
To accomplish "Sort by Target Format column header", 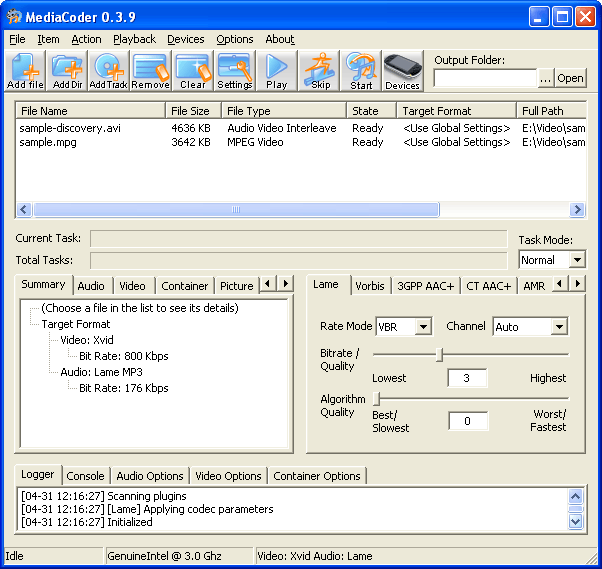I will pyautogui.click(x=456, y=111).
